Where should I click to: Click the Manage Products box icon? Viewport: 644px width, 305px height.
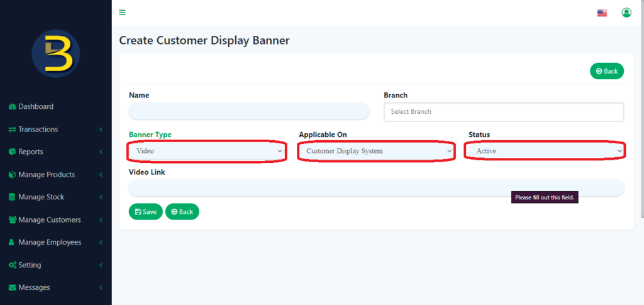point(13,175)
